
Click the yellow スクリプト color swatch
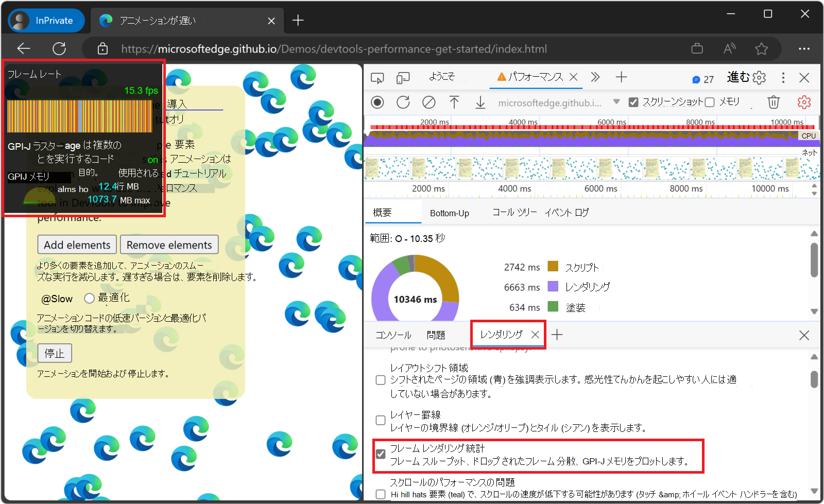click(x=553, y=266)
